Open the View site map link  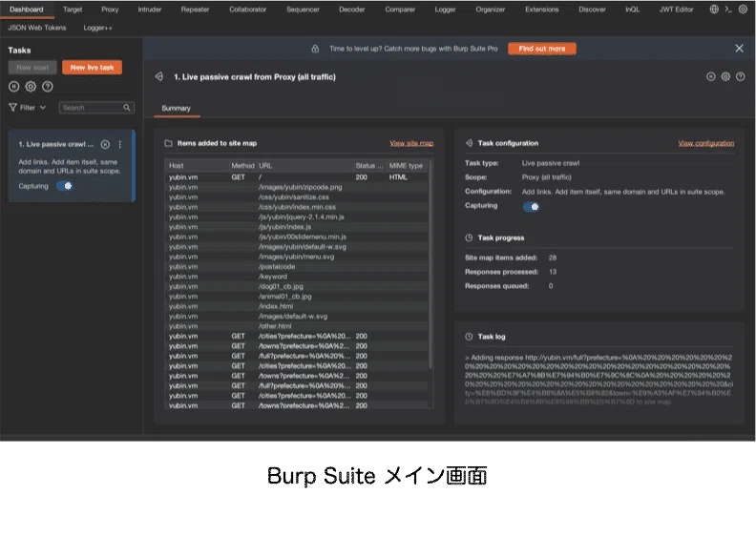(411, 143)
